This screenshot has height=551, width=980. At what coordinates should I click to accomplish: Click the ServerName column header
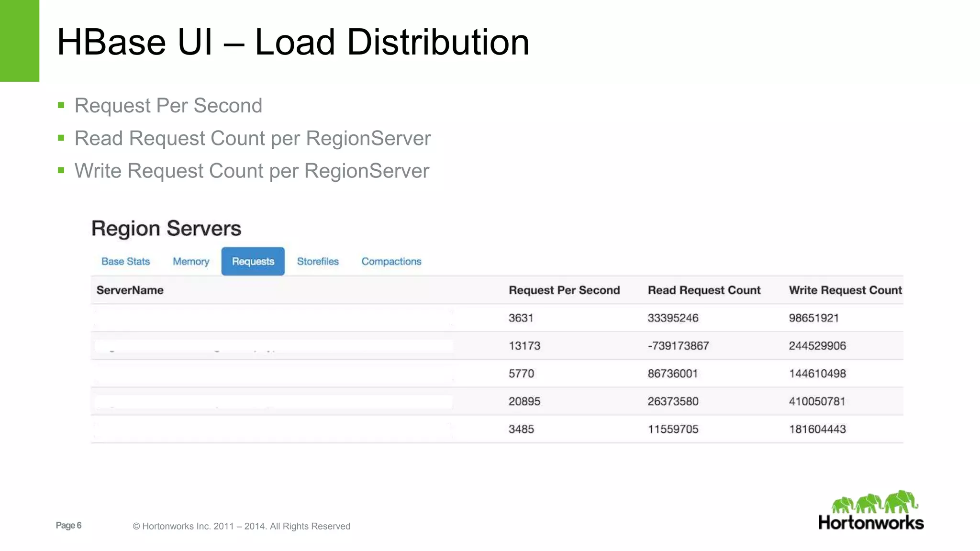click(130, 290)
